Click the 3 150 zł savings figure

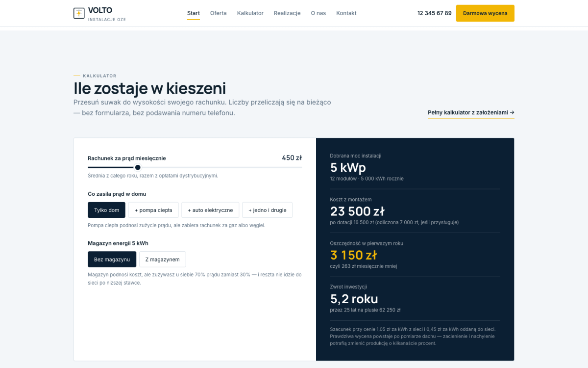(x=353, y=255)
